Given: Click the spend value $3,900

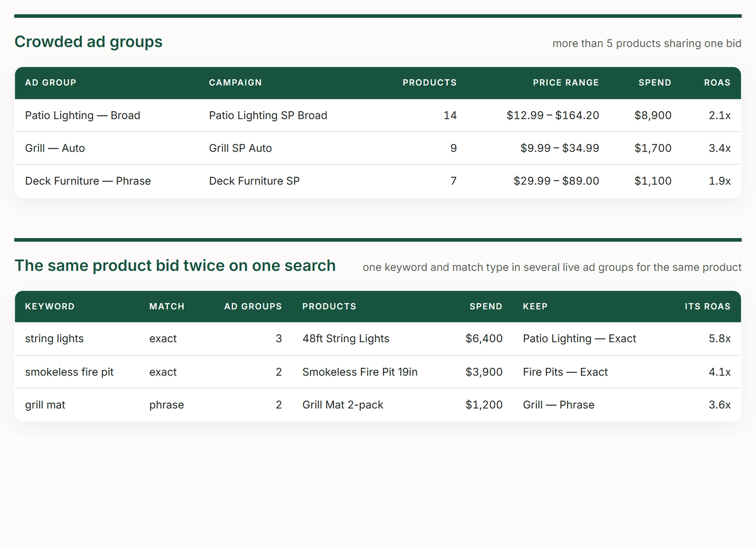Looking at the screenshot, I should (x=484, y=372).
